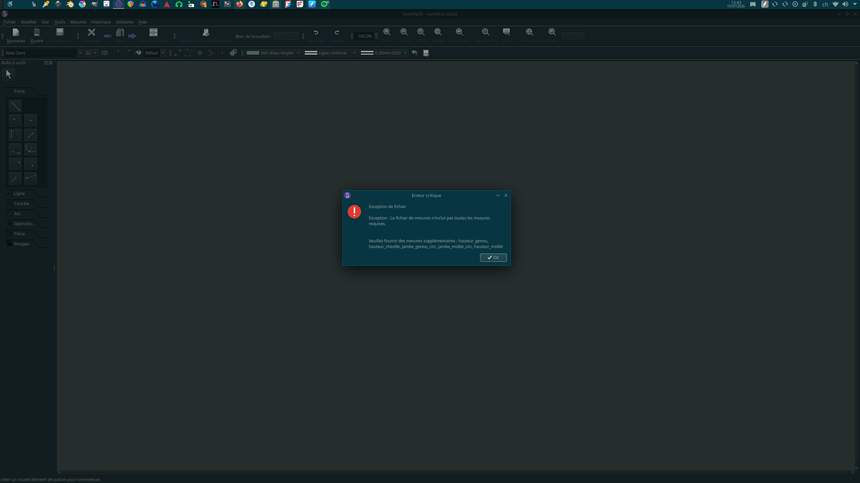Select the arrow pointer tool in toolbox
860x483 pixels.
tap(8, 74)
